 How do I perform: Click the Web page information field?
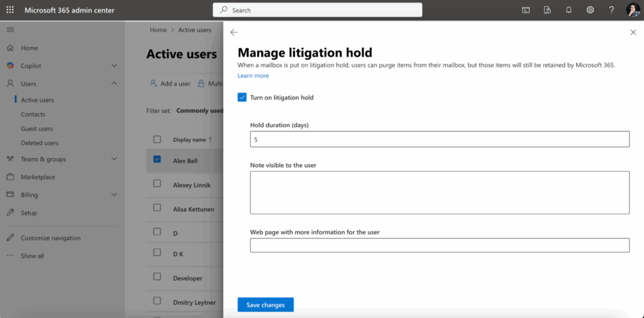(x=440, y=245)
